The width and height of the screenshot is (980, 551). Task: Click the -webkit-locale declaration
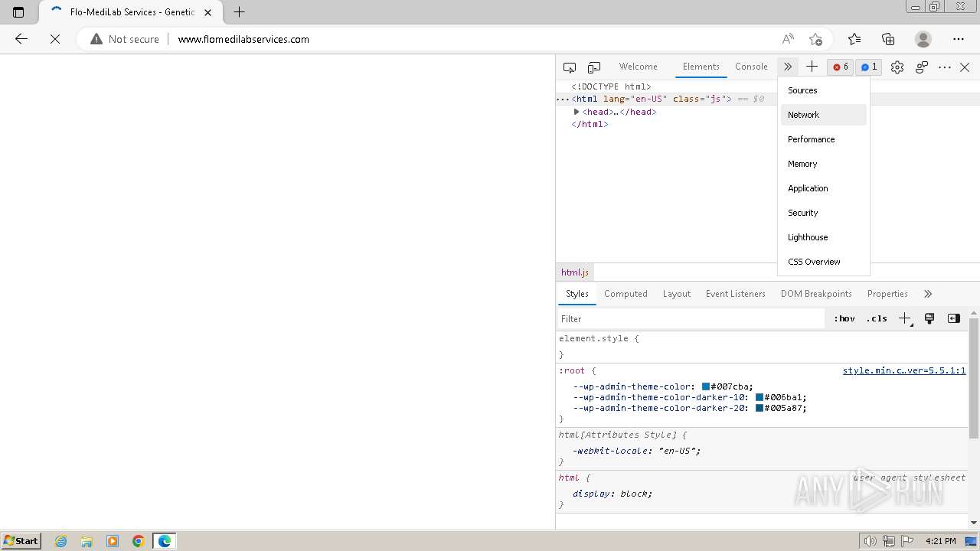pyautogui.click(x=636, y=451)
